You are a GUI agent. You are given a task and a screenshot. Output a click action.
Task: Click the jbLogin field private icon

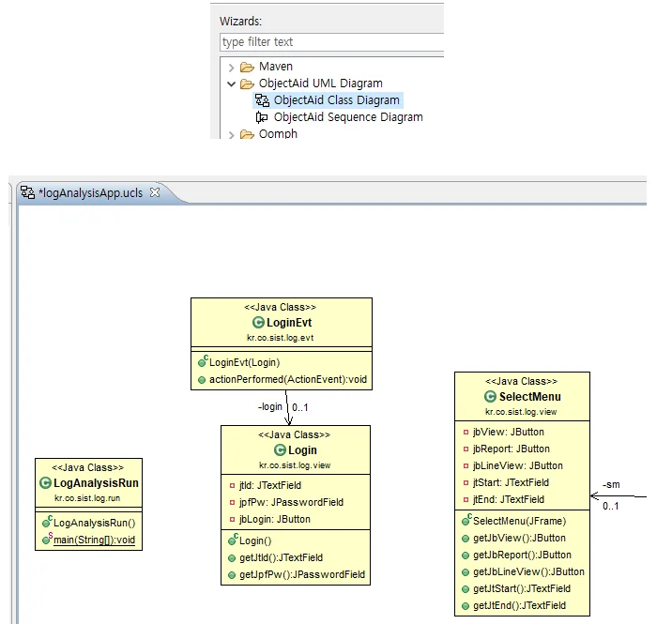coord(232,520)
